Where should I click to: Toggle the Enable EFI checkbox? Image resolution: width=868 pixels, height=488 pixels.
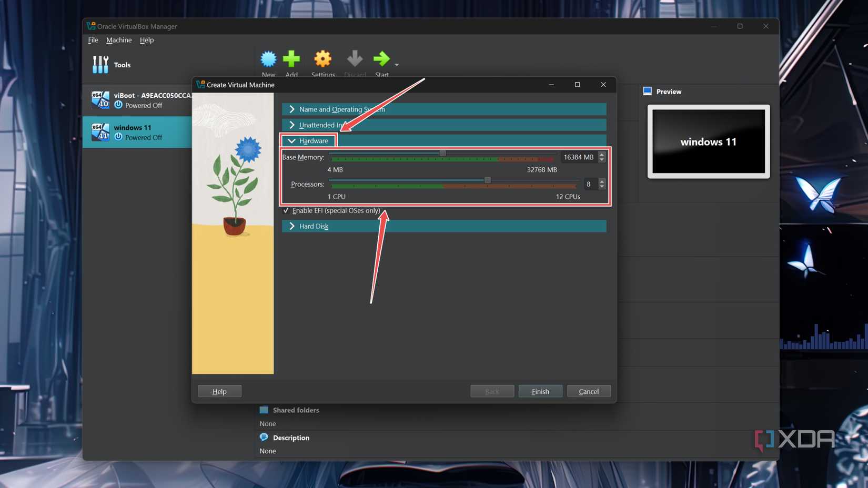coord(286,210)
